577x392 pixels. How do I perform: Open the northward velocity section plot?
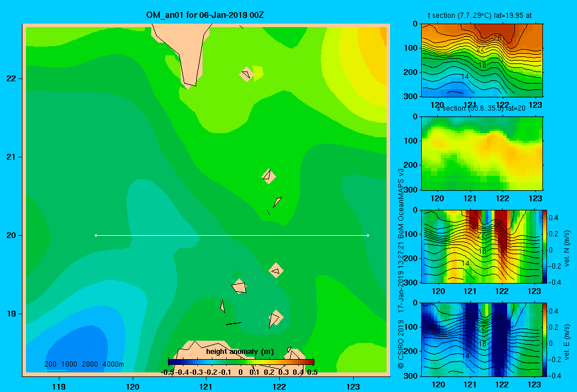pos(482,246)
